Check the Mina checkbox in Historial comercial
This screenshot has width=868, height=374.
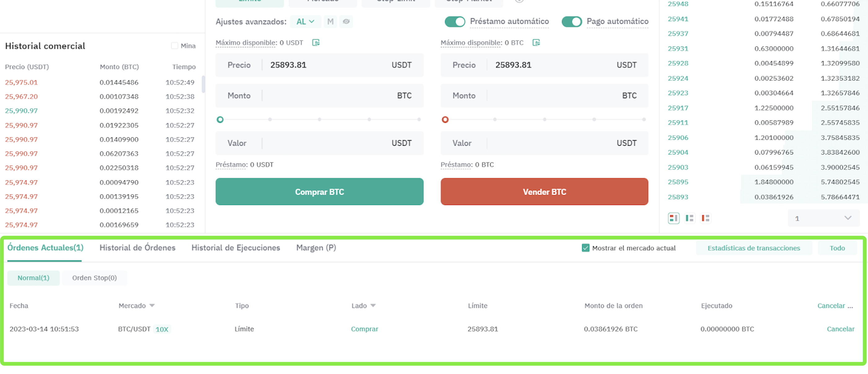(175, 46)
